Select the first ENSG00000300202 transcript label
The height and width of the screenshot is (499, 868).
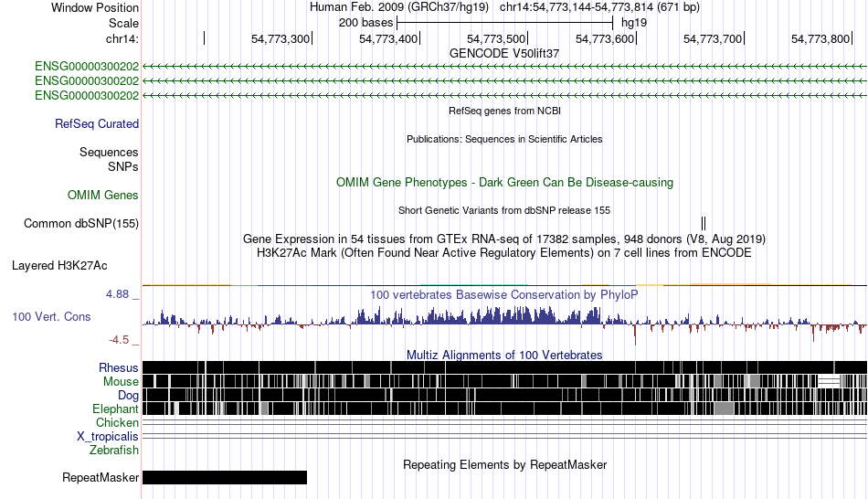(87, 67)
